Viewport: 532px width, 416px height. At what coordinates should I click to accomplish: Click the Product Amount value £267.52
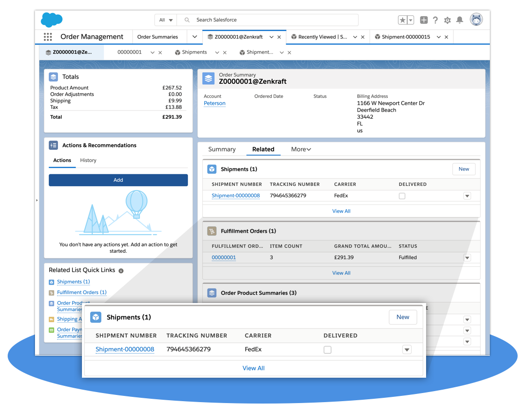[172, 88]
